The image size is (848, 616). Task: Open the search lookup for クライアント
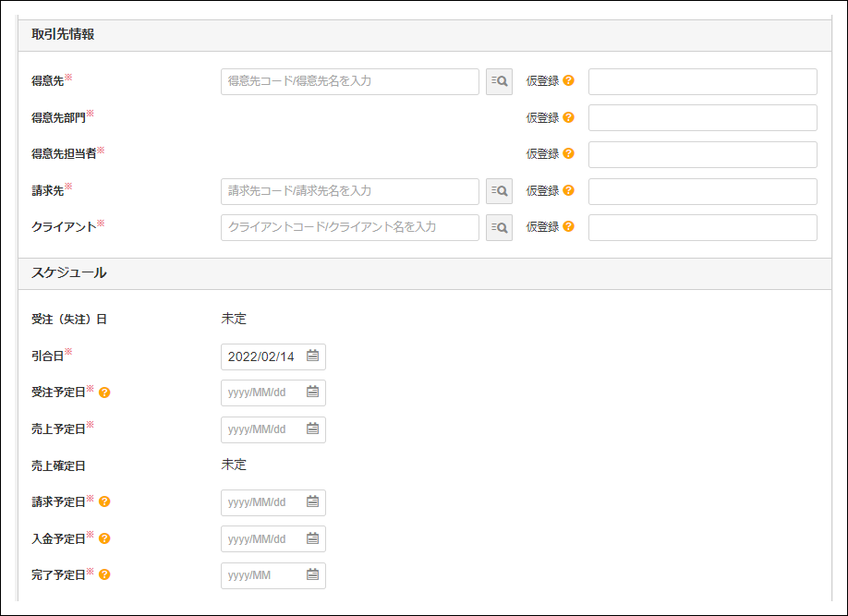(x=499, y=228)
